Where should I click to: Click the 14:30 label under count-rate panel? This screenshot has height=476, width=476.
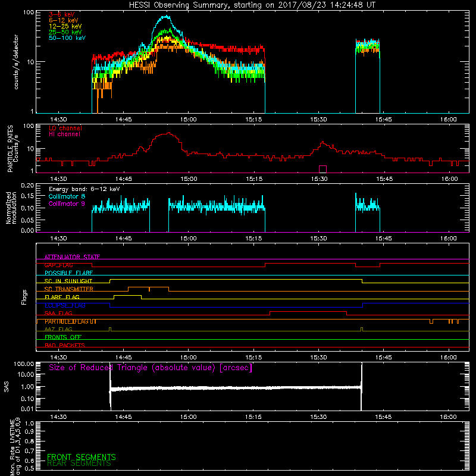coord(58,120)
